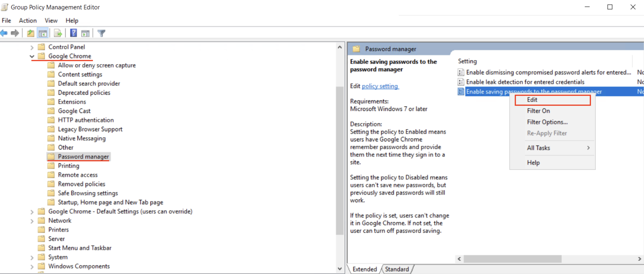
Task: Choose Filter On from the context menu
Action: coord(553,111)
